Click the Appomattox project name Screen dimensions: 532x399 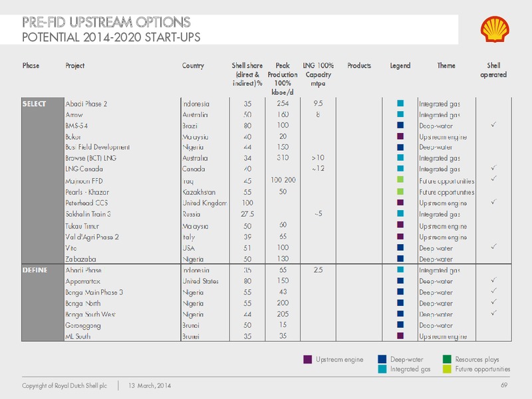click(x=82, y=281)
